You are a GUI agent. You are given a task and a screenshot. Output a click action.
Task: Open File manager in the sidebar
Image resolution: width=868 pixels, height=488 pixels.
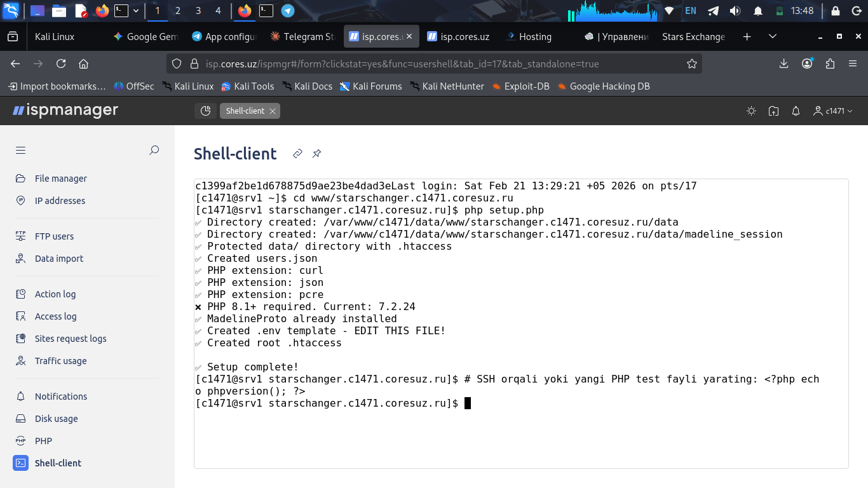click(x=60, y=179)
